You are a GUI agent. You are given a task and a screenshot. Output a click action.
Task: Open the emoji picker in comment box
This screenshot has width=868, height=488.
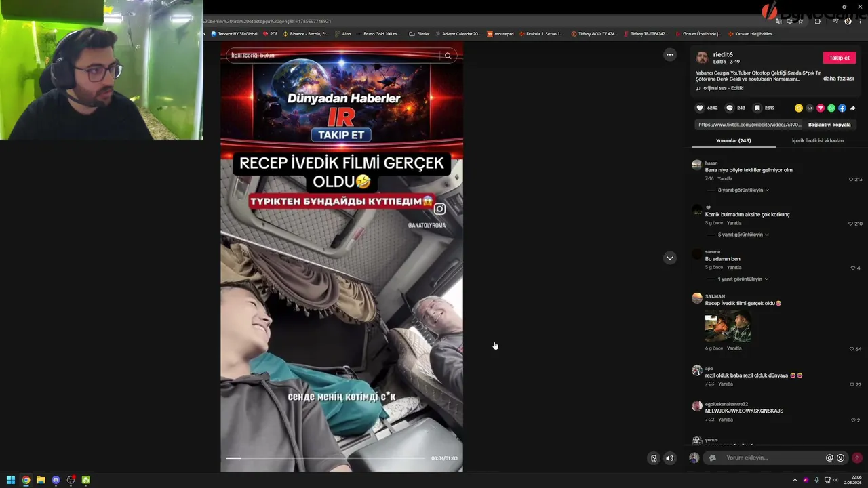[841, 458]
